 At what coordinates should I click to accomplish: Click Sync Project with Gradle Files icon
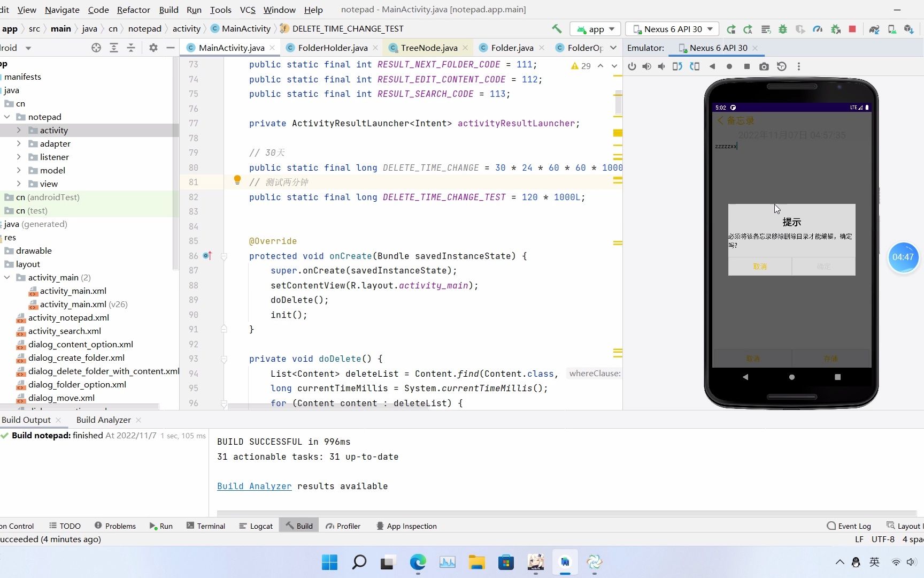tap(874, 29)
